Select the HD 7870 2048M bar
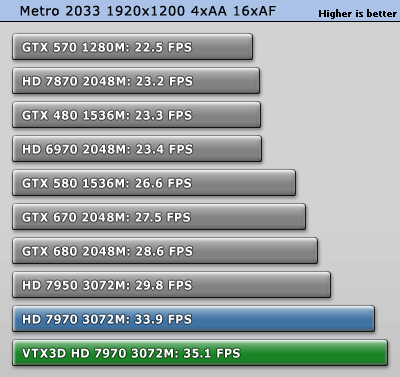This screenshot has width=400, height=377. point(136,81)
